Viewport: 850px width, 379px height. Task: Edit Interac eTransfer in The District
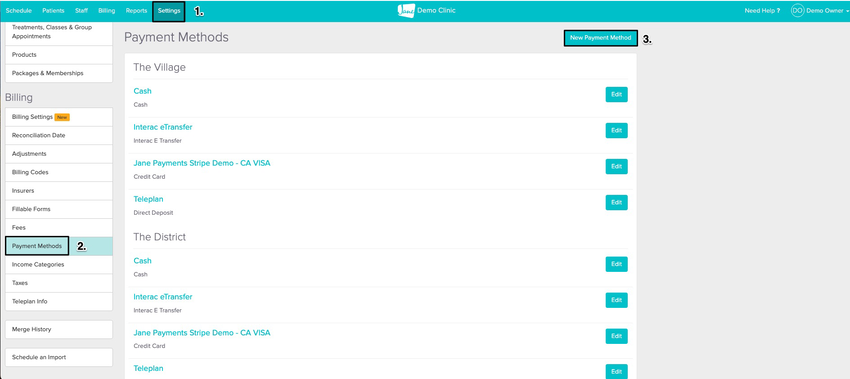pyautogui.click(x=616, y=300)
